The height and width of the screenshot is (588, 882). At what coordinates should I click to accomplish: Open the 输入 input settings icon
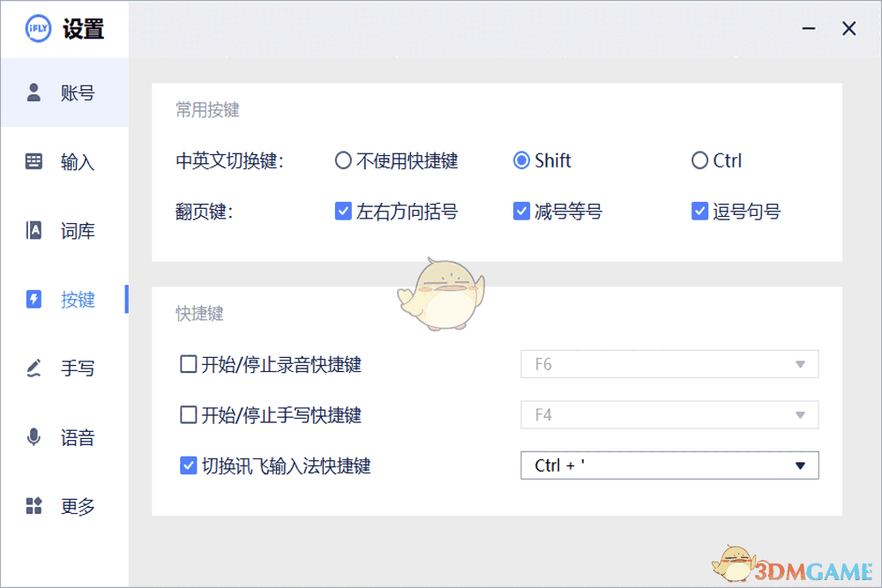click(x=34, y=161)
